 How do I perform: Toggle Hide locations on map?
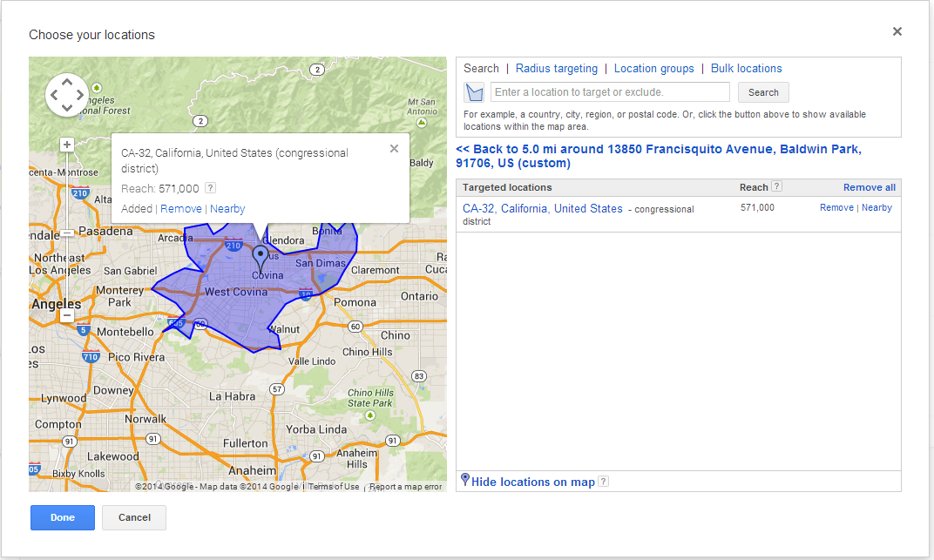pyautogui.click(x=532, y=482)
